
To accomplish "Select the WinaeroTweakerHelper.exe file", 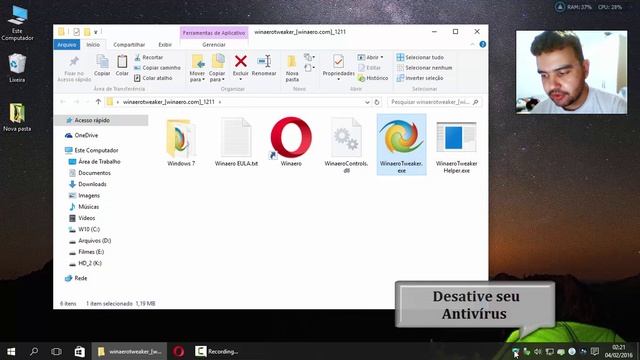I will [x=456, y=147].
